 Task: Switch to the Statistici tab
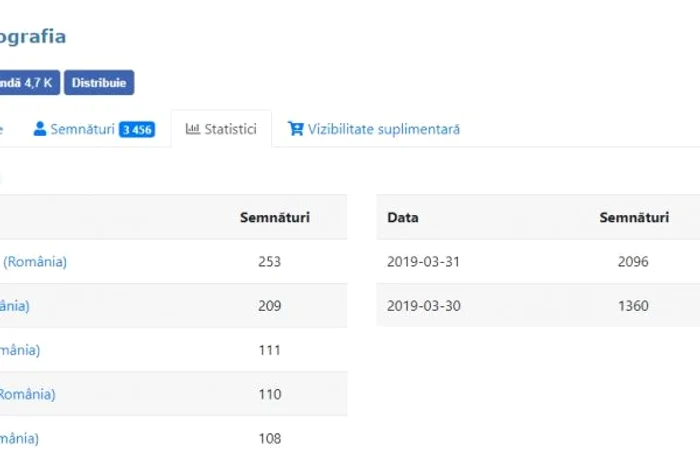point(221,129)
